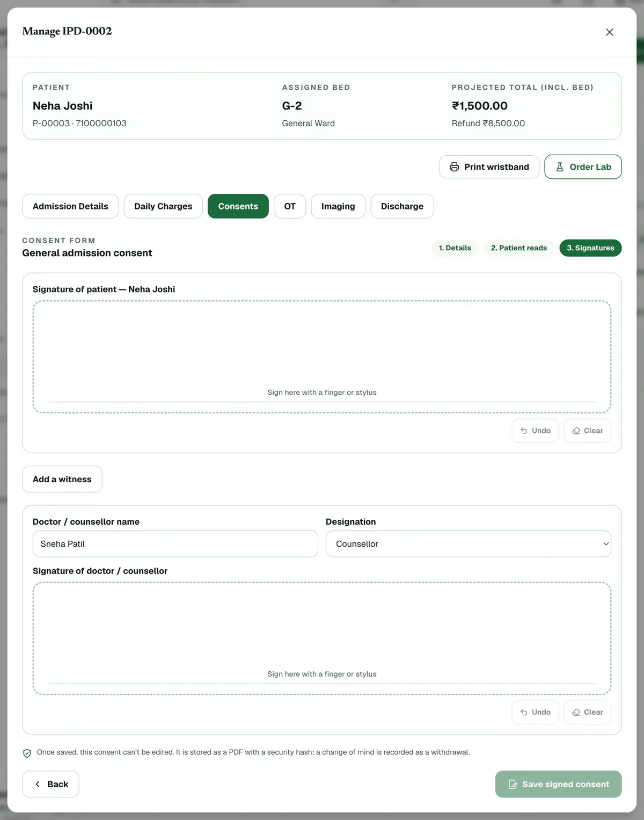Click the General admission consent heading
This screenshot has height=820, width=644.
click(x=87, y=253)
